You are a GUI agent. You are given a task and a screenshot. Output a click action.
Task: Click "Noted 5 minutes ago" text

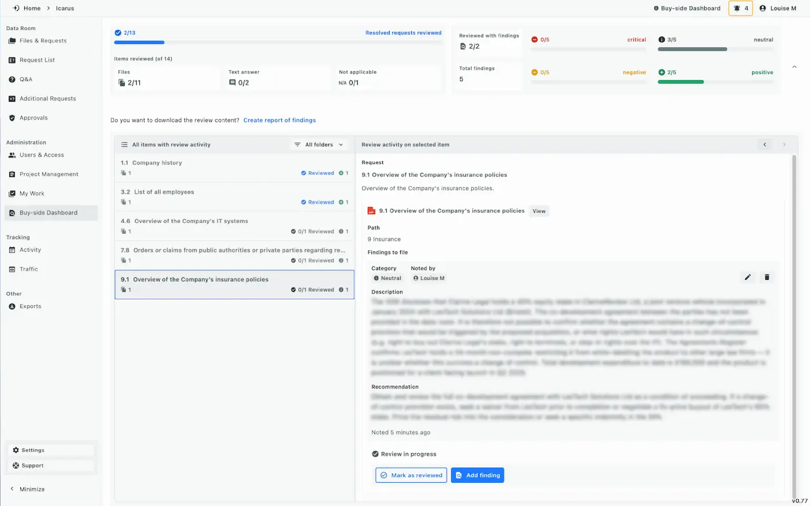pos(401,432)
